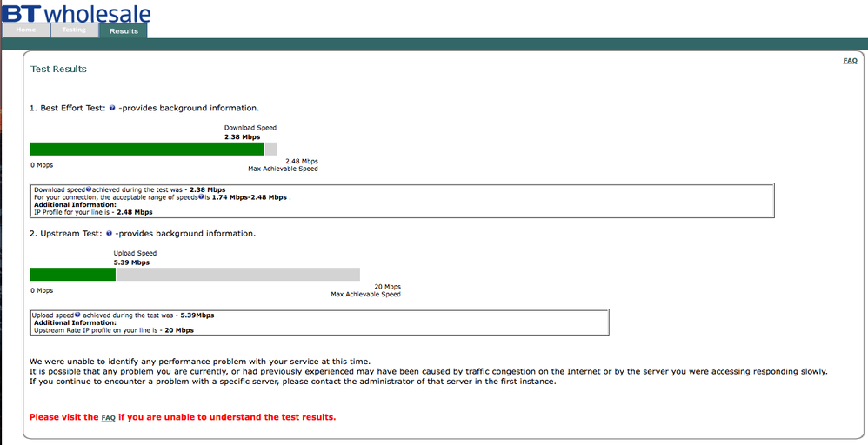Click the 5.39 Mbps upload speed label

[131, 262]
